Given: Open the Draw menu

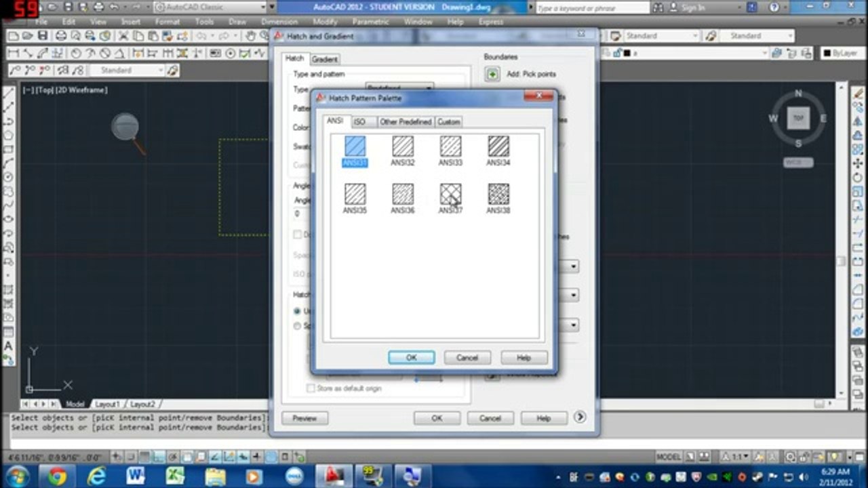Looking at the screenshot, I should pyautogui.click(x=237, y=22).
